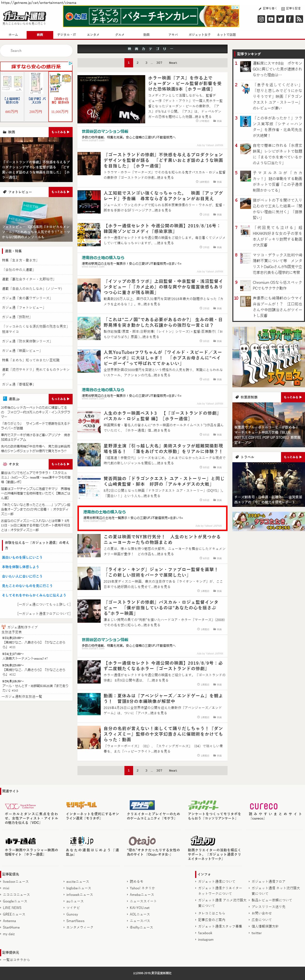Open article 星野源主演『引っ越し大名』
The height and width of the screenshot is (980, 305).
pyautogui.click(x=163, y=448)
